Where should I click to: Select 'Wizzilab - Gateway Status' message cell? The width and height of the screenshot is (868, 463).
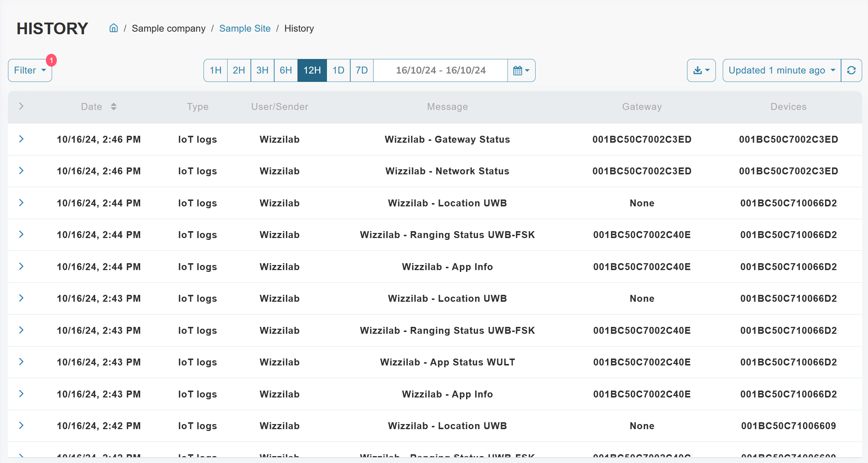(x=447, y=139)
